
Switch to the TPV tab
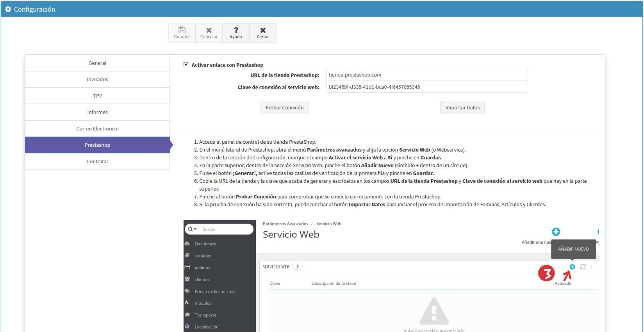[x=97, y=96]
